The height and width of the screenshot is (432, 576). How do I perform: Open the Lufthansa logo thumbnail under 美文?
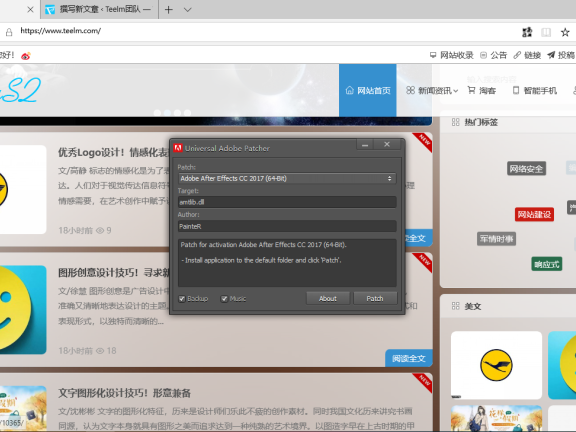pos(496,365)
